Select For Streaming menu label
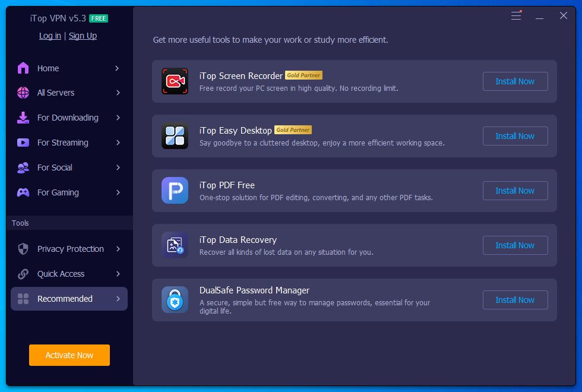582x392 pixels. (63, 143)
